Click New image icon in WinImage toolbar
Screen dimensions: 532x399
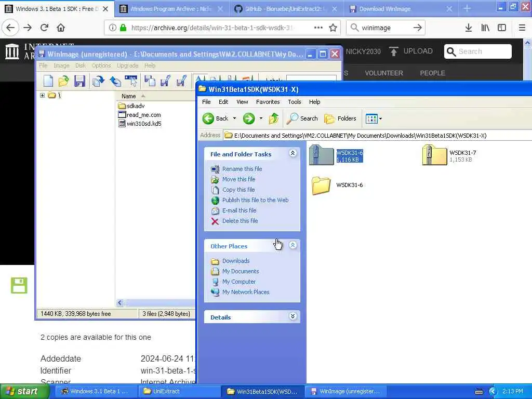(48, 81)
